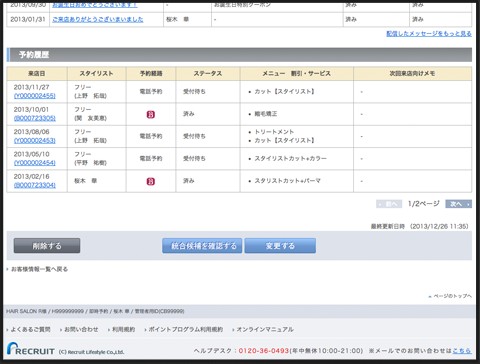Open reservation link B000723304
This screenshot has width=480, height=364.
(x=35, y=185)
